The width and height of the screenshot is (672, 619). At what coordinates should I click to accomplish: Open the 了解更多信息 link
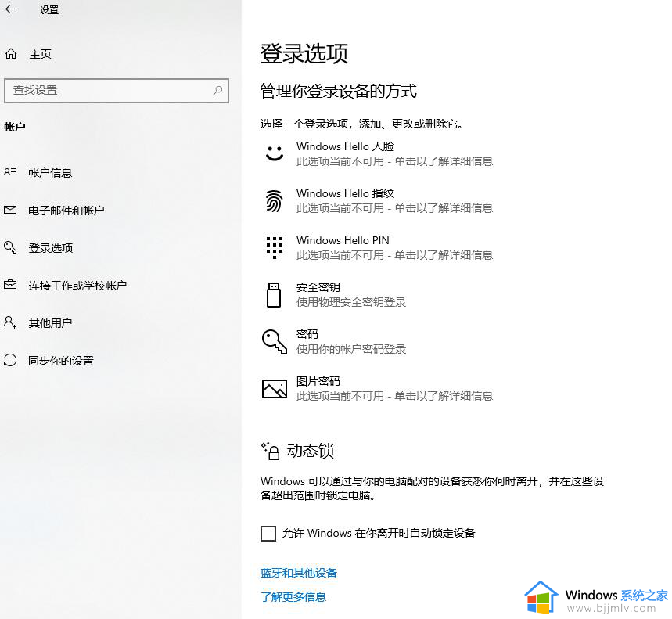pos(293,597)
